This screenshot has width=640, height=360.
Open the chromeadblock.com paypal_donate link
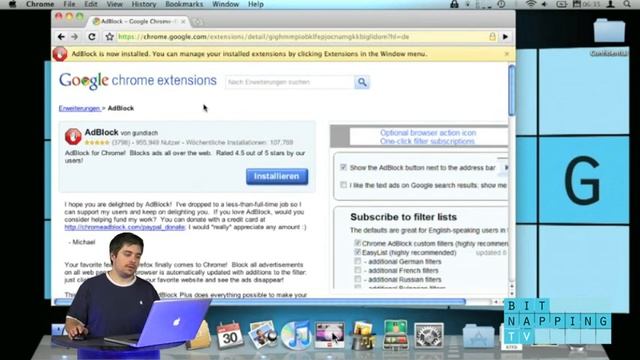coord(125,227)
